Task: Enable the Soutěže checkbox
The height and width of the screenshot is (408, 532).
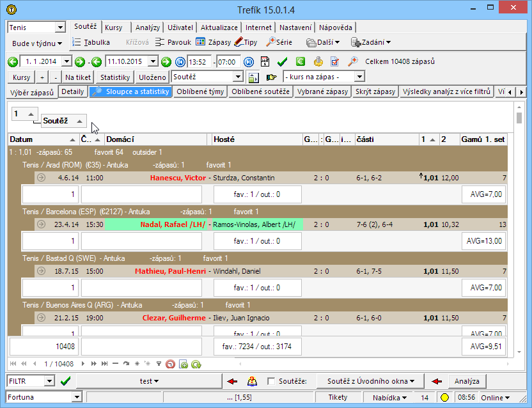Action: [272, 382]
